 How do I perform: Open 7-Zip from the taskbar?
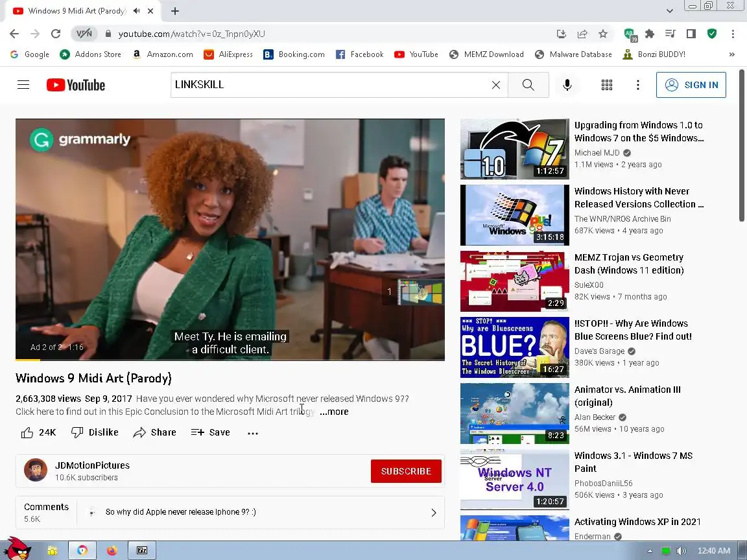142,551
